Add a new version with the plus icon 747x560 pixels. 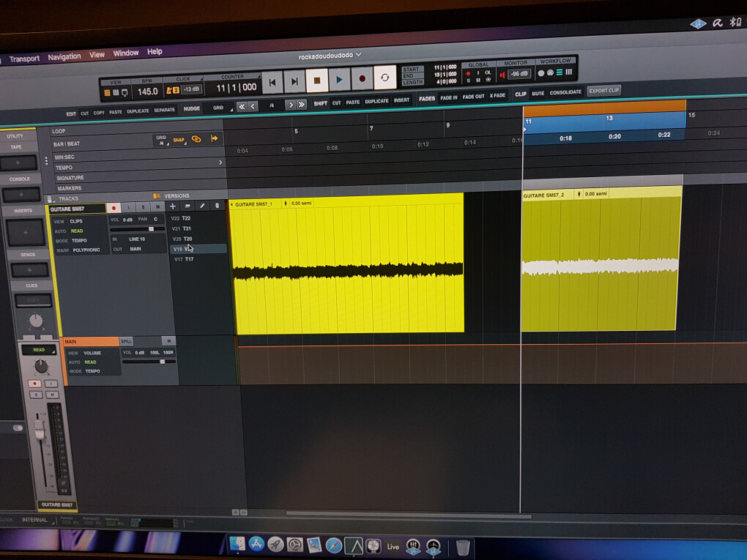click(172, 206)
